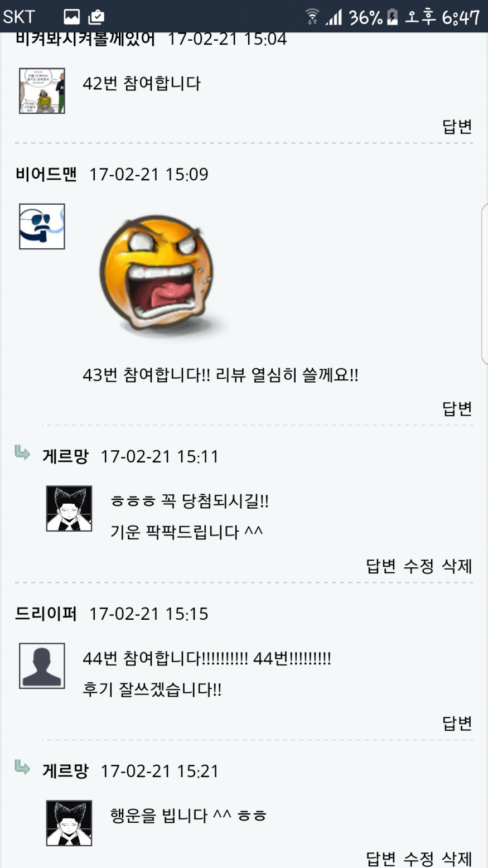488x868 pixels.
Task: Tap 삭제 on the 게르망 15:11 reply
Action: [457, 566]
